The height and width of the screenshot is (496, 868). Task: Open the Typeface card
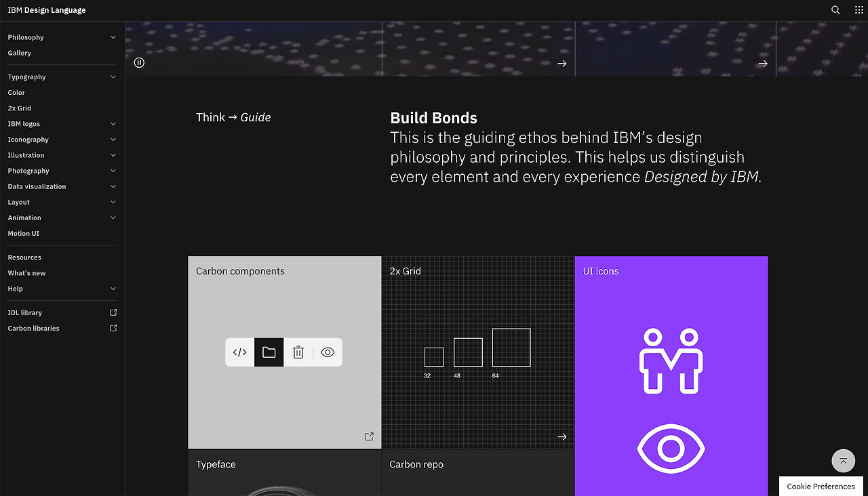pyautogui.click(x=216, y=465)
